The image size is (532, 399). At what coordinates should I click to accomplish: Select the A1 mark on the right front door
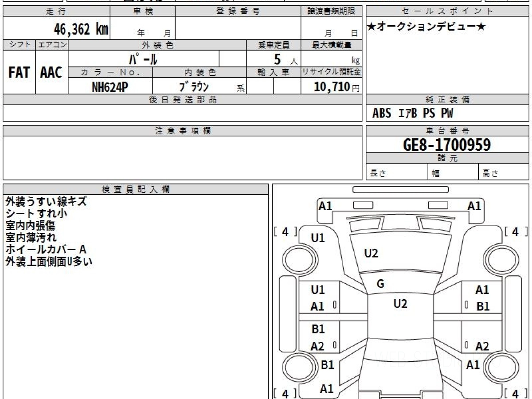coord(482,290)
